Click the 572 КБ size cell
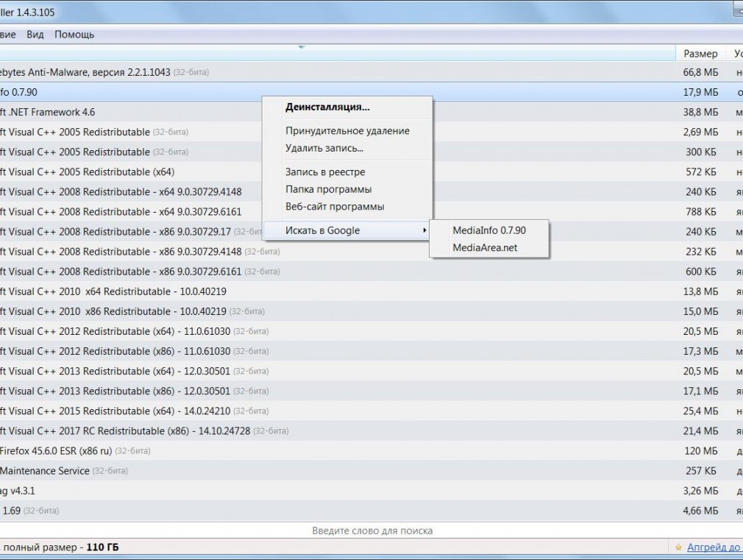Viewport: 743px width, 560px height. [701, 171]
